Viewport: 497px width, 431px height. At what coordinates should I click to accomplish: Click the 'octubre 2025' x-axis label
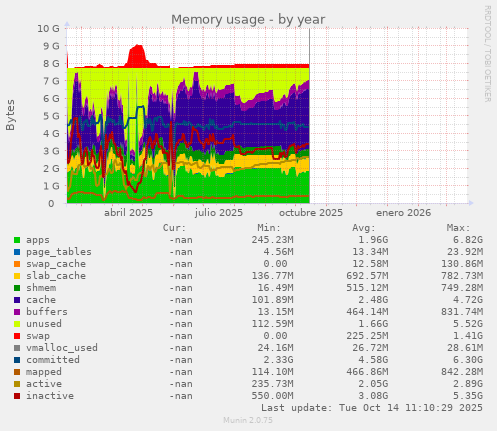point(311,213)
